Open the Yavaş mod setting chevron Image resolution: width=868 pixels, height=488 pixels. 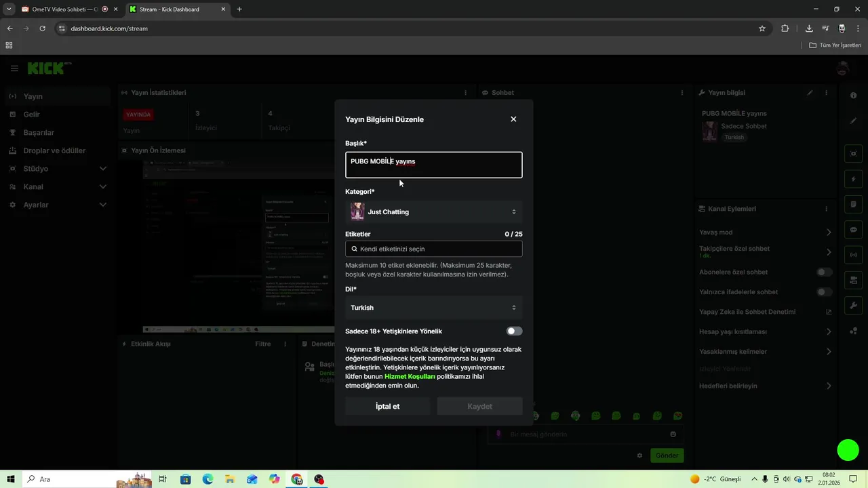829,232
